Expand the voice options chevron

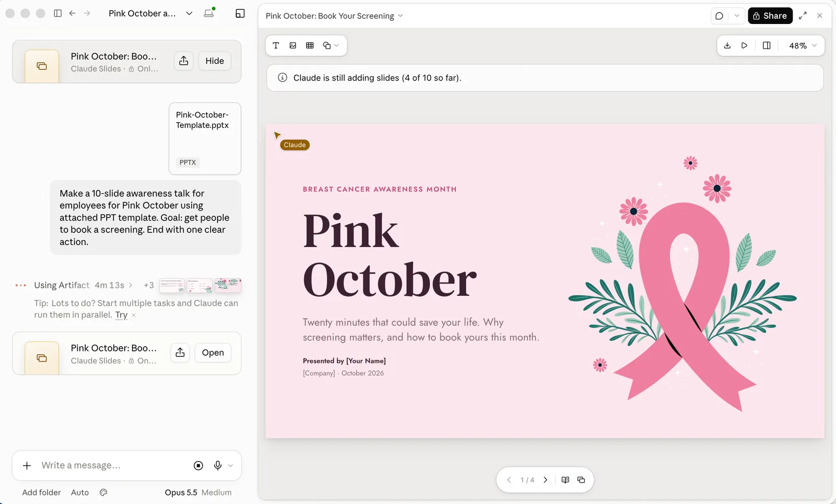230,465
